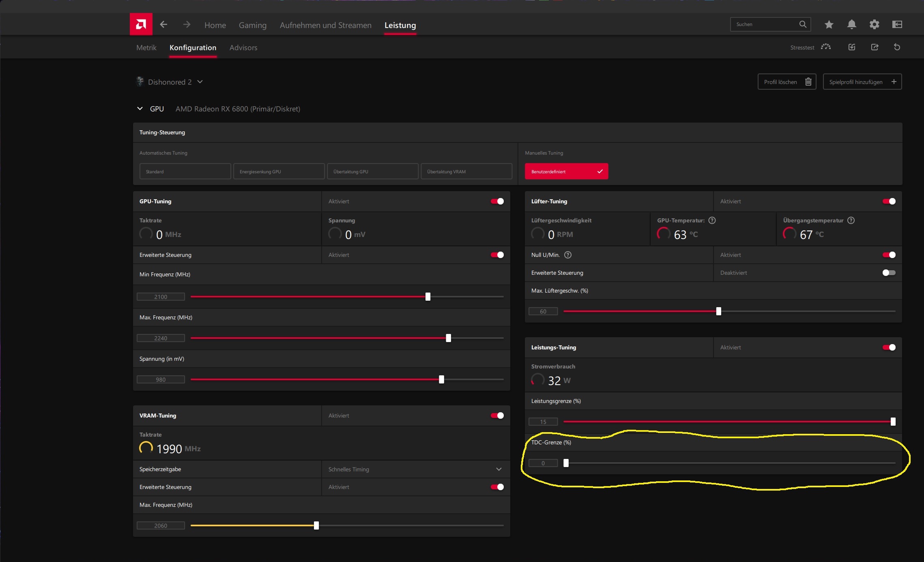Image resolution: width=924 pixels, height=562 pixels.
Task: Open settings gear icon
Action: click(874, 24)
